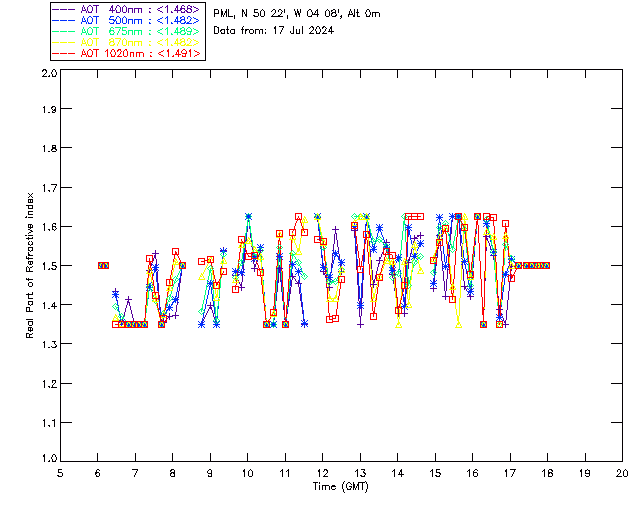Viewport: 640px width, 512px height.
Task: Click the y-axis label 1.3
Action: (49, 344)
